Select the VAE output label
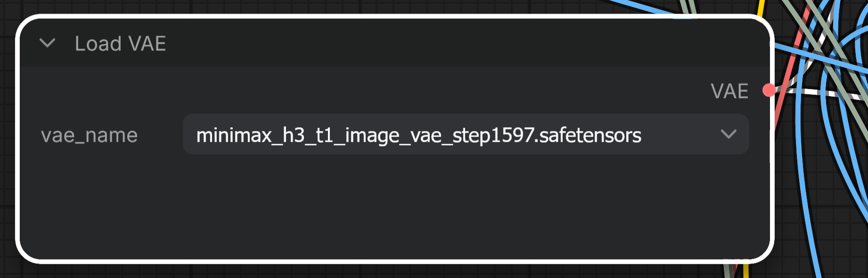 click(x=729, y=91)
